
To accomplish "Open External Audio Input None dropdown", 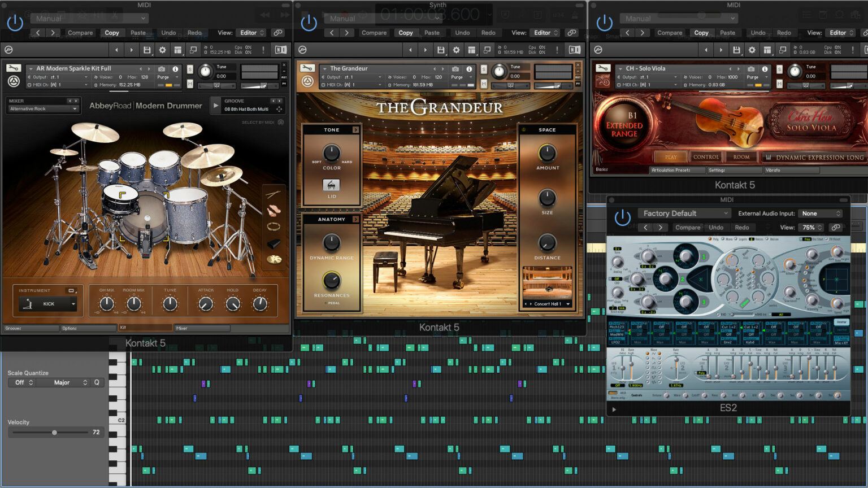I will 821,213.
